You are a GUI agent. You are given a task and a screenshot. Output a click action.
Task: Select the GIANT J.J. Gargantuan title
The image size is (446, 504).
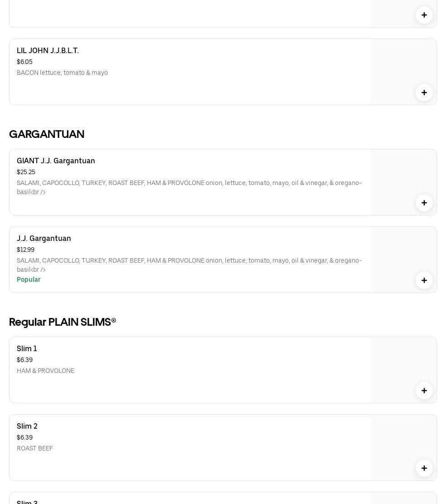coord(56,161)
